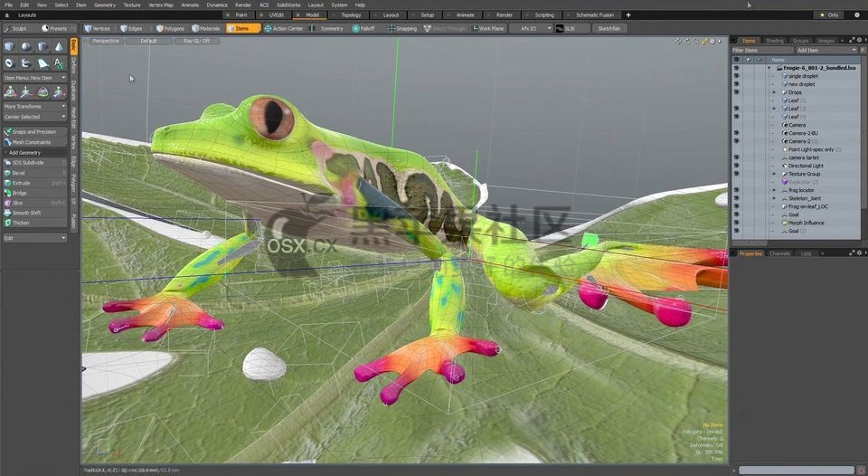
Task: Choose the Bridge tool
Action: (x=34, y=193)
